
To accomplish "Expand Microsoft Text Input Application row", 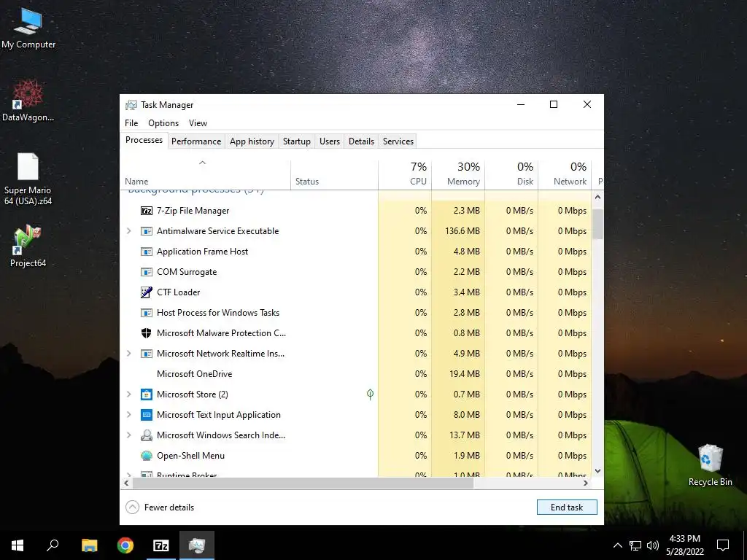I will coord(128,415).
